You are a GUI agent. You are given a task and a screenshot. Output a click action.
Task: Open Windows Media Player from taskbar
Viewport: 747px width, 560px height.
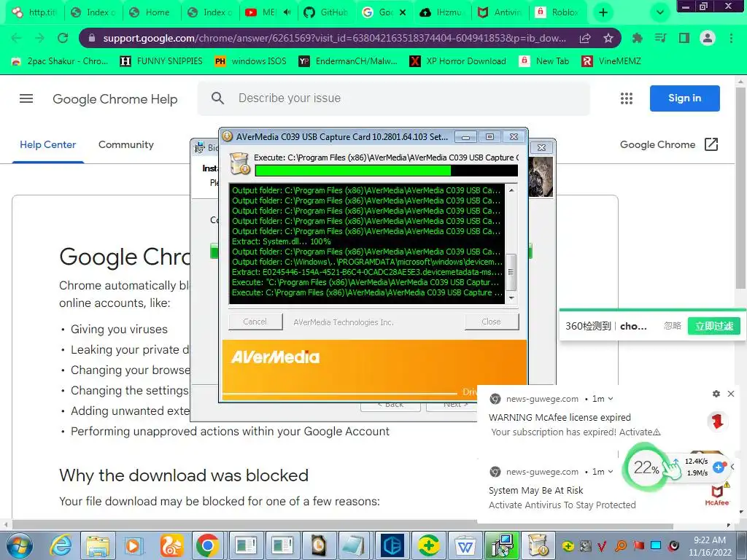[134, 545]
